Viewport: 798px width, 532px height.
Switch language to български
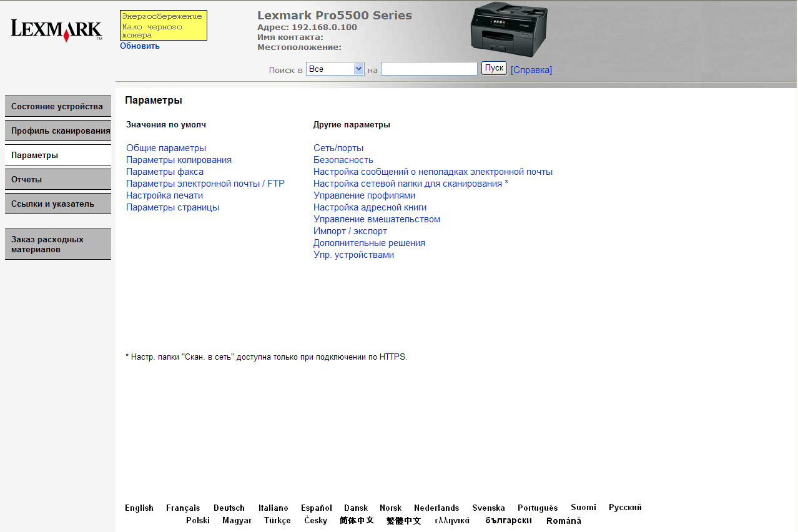click(x=508, y=520)
